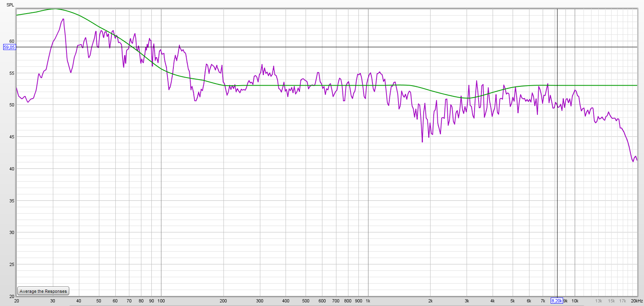Click the 50 label on the SPL axis
Screen dimensions: 644x306
point(12,105)
